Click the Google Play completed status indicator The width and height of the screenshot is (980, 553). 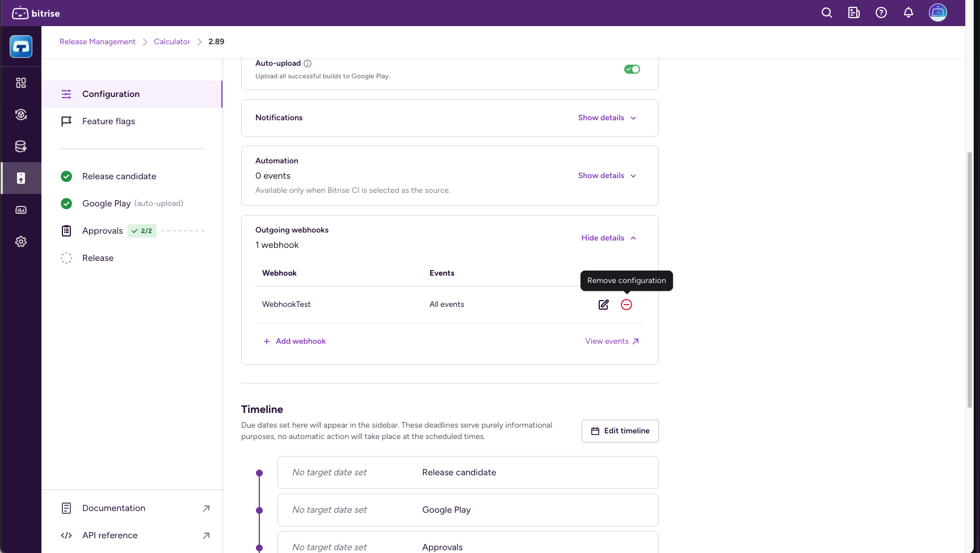66,203
